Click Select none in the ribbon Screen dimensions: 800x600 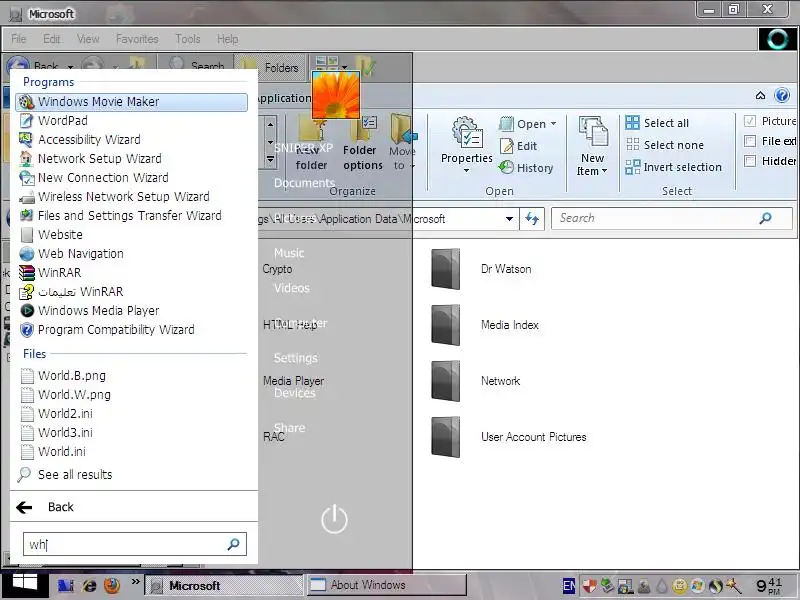click(665, 145)
